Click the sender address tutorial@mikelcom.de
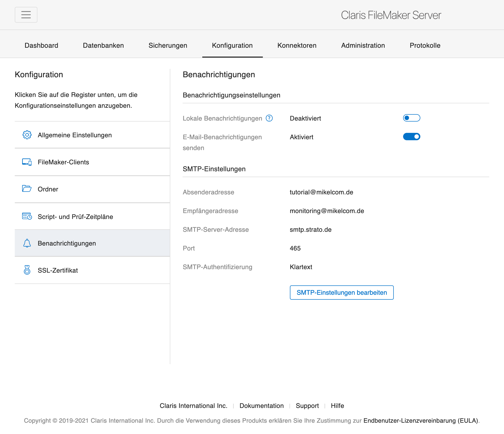The height and width of the screenshot is (434, 504). pyautogui.click(x=321, y=192)
